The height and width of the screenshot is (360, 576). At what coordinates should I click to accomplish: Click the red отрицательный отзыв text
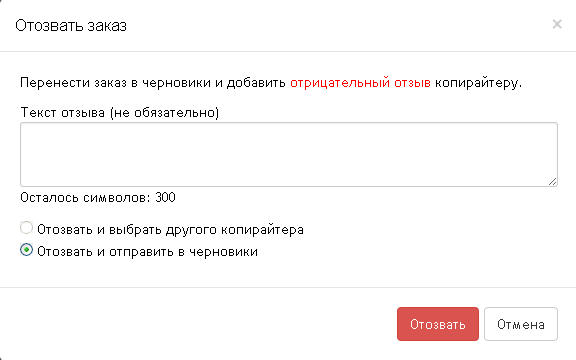click(x=360, y=83)
